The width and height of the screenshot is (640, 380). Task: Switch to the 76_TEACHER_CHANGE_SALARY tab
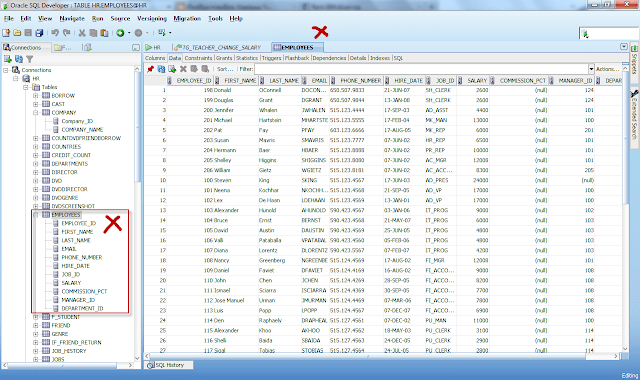[218, 47]
